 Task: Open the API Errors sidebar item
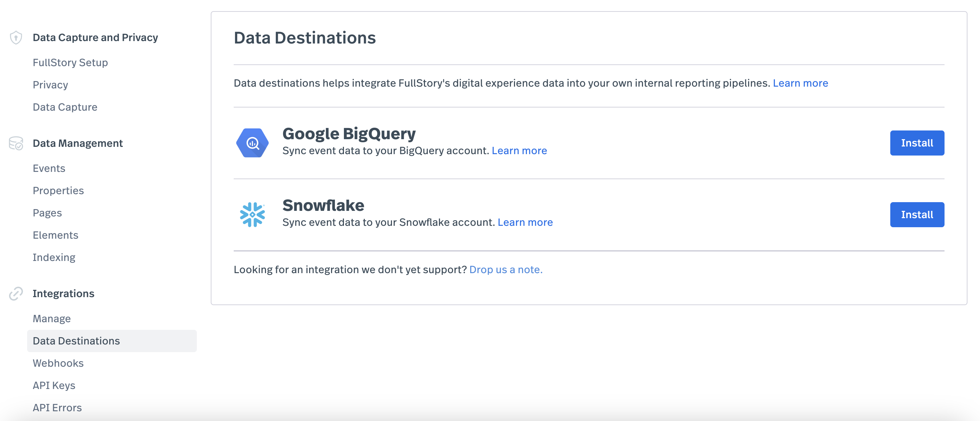click(57, 408)
